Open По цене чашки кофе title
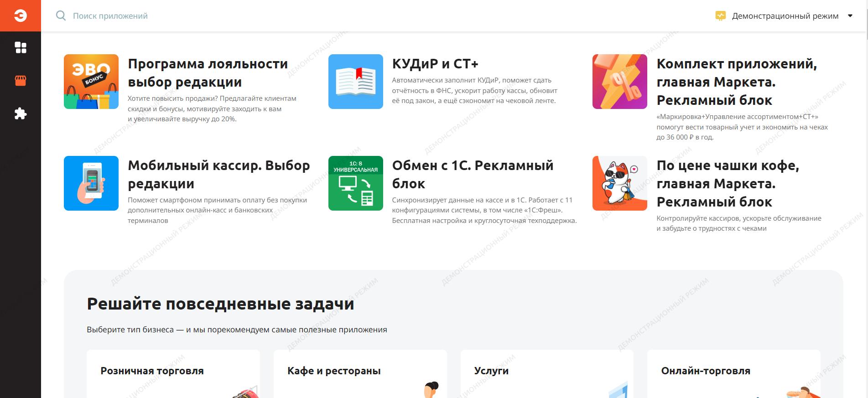Screen dimensions: 868x398 pos(728,184)
